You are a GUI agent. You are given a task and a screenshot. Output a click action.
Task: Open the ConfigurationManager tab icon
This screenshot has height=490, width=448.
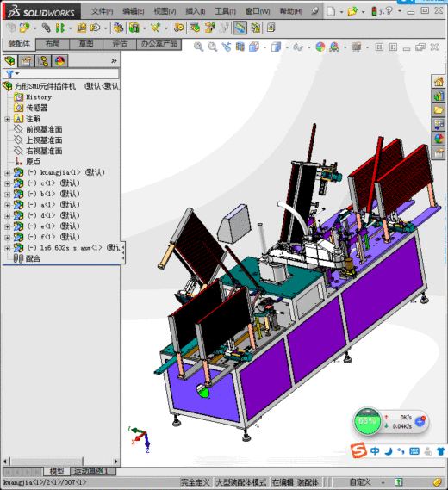point(43,61)
